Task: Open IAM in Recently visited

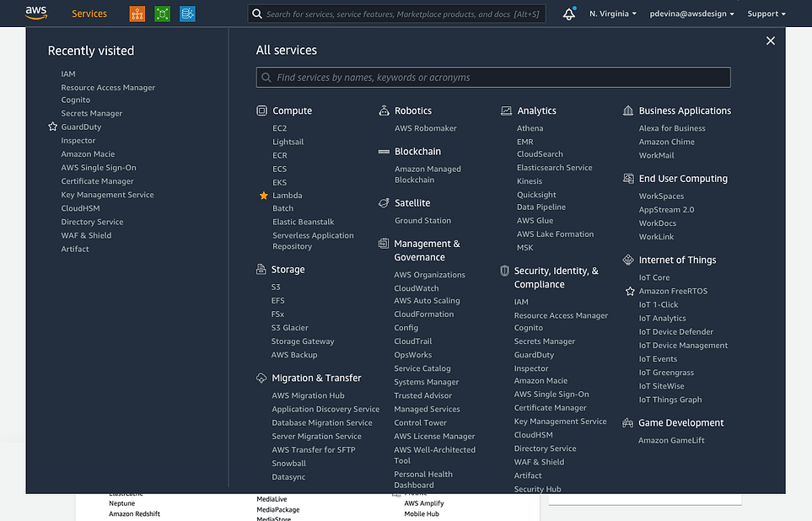Action: point(67,74)
